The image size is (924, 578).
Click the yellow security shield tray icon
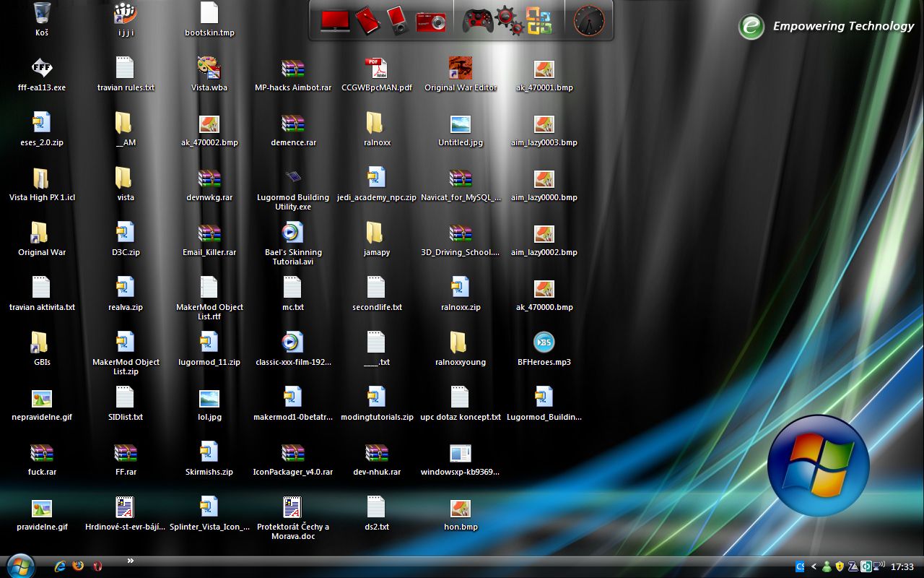tap(840, 566)
